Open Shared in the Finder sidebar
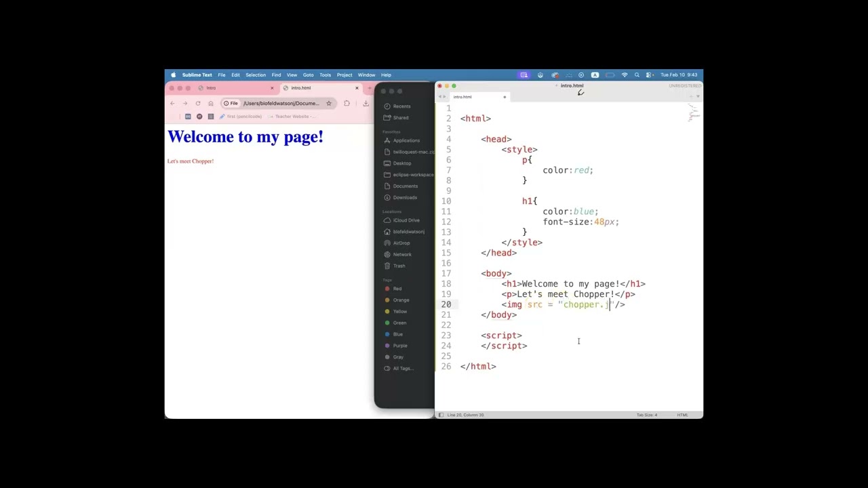Viewport: 868px width, 488px height. tap(396, 118)
